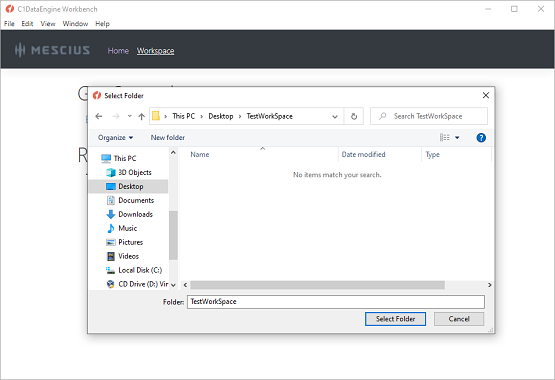The height and width of the screenshot is (380, 555).
Task: Click horizontal scrollbar left arrow
Action: 185,285
